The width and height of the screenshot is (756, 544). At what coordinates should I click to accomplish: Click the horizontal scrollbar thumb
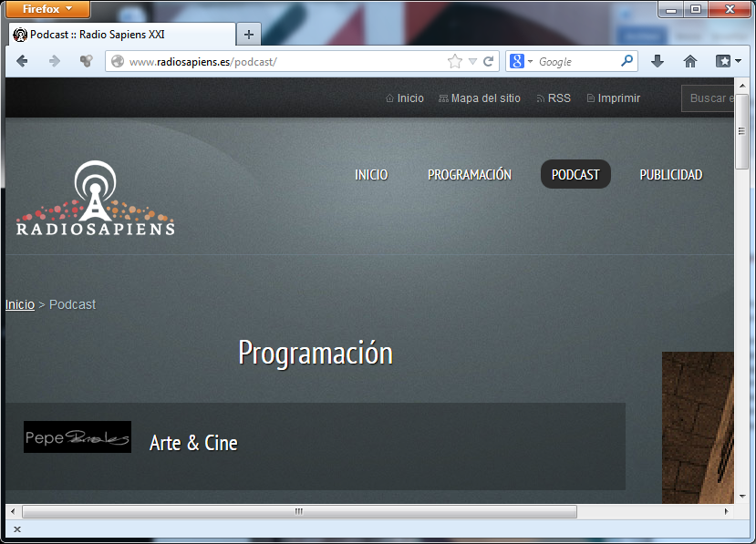coord(299,511)
